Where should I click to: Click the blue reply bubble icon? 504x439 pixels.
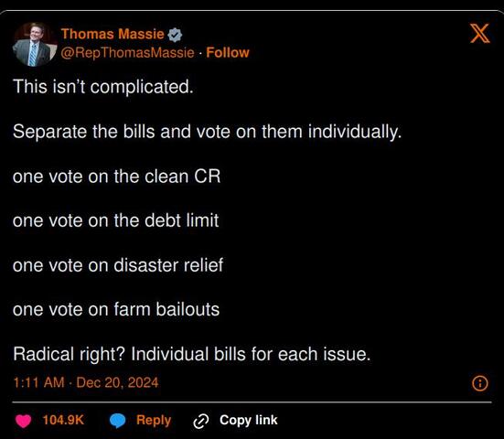pyautogui.click(x=118, y=421)
